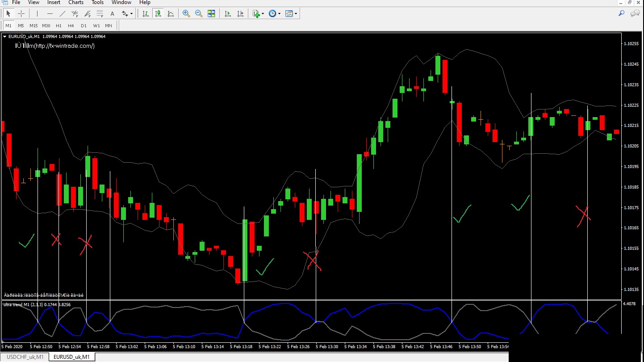Image resolution: width=644 pixels, height=362 pixels.
Task: Switch timeframe to M30
Action: 46,25
